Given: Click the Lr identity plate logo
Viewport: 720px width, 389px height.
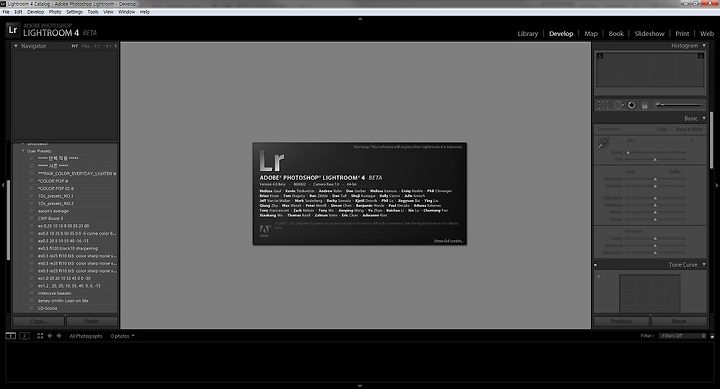Looking at the screenshot, I should click(x=13, y=30).
